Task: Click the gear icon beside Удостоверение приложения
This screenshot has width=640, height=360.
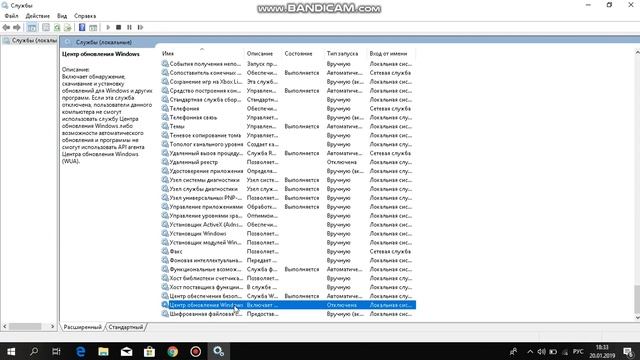Action: [x=165, y=171]
